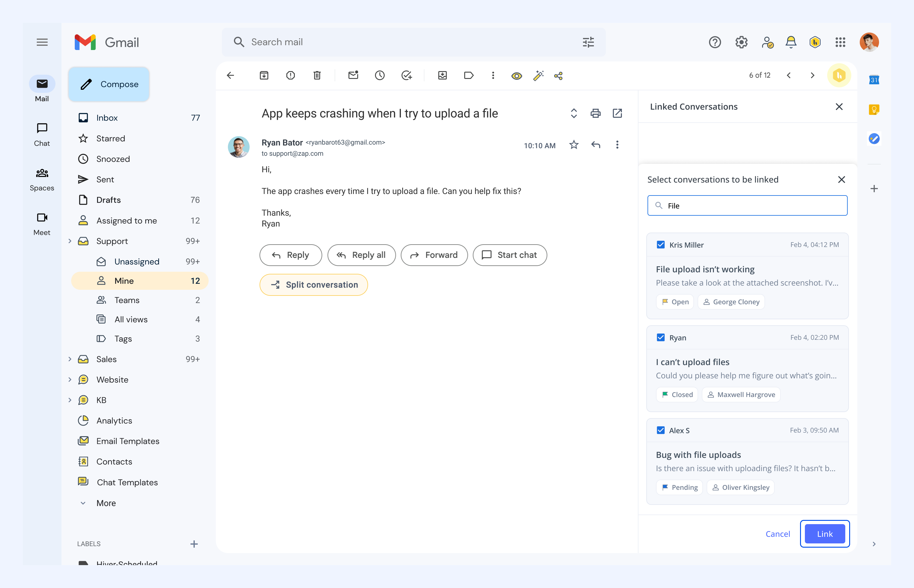Toggle the yellow eye watch icon
This screenshot has width=914, height=588.
coord(517,76)
